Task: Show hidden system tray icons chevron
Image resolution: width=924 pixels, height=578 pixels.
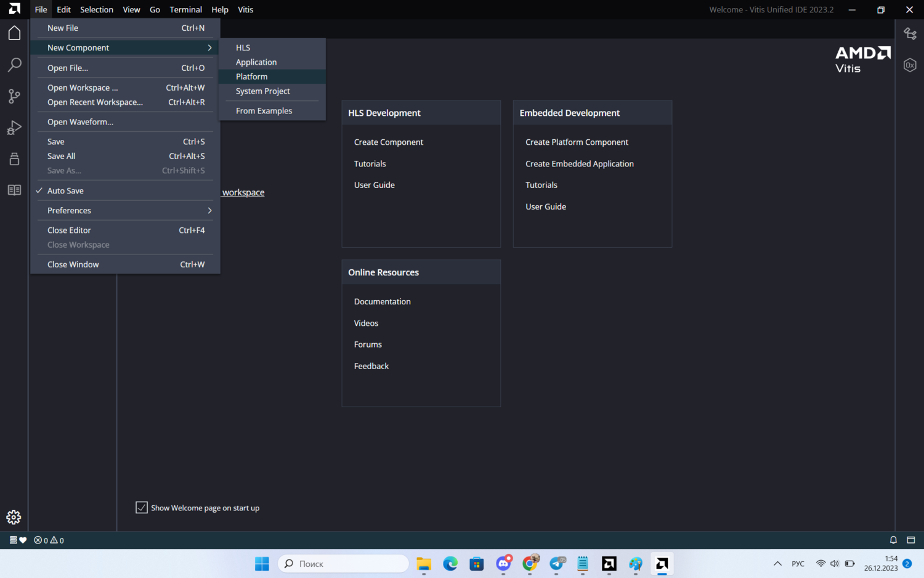Action: [x=777, y=563]
